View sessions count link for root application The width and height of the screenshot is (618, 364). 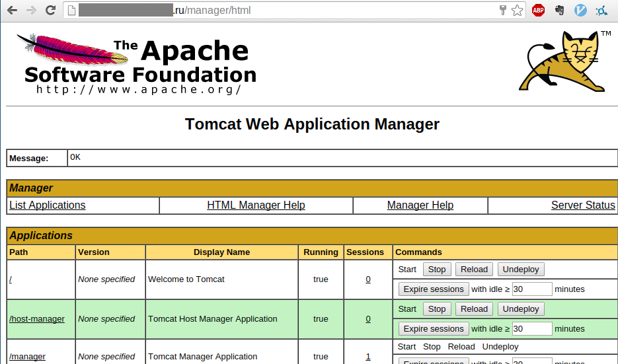pos(367,279)
